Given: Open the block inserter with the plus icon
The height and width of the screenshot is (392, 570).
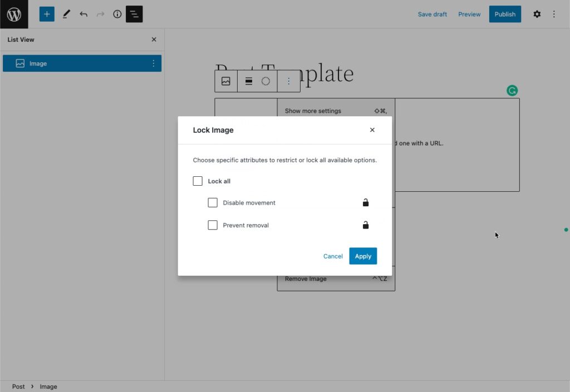Looking at the screenshot, I should point(46,14).
